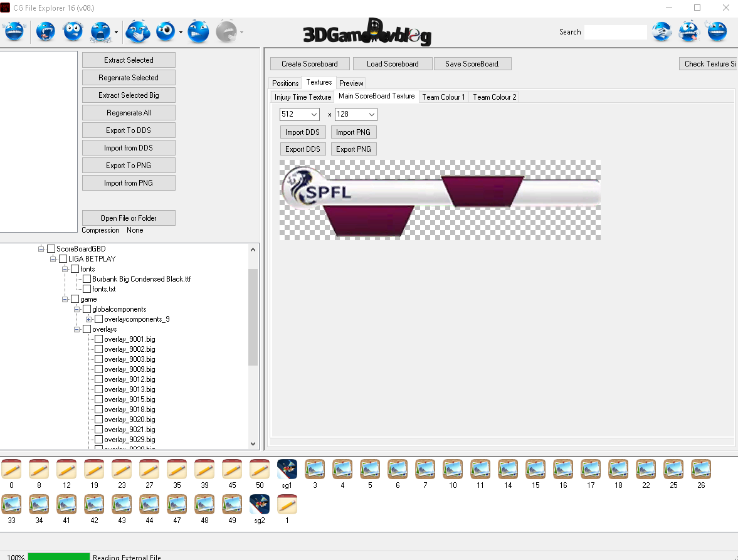The height and width of the screenshot is (560, 738).
Task: Select the sg2 file icon
Action: click(x=260, y=504)
